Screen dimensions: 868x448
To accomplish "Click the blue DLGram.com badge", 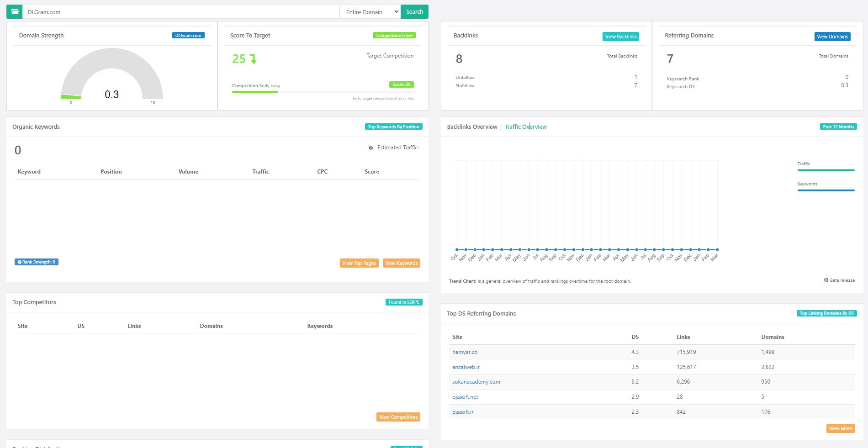I will click(x=188, y=35).
